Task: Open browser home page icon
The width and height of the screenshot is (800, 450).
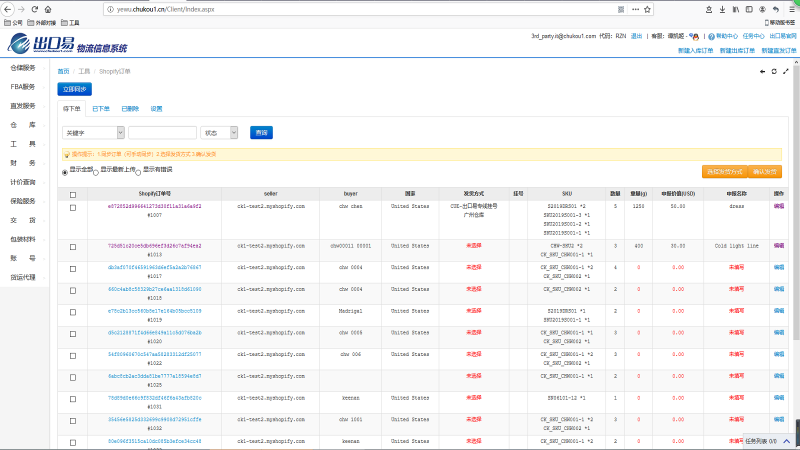Action: pyautogui.click(x=48, y=9)
